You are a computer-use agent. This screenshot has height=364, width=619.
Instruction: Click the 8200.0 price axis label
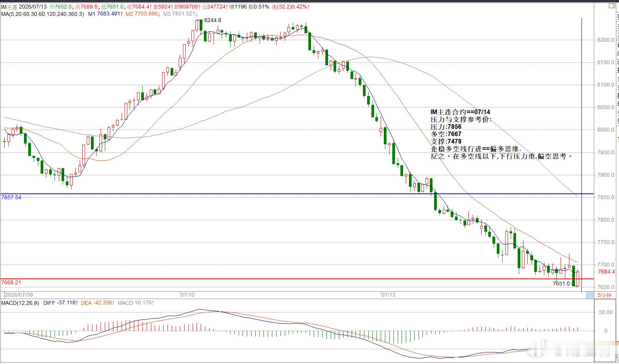[606, 40]
